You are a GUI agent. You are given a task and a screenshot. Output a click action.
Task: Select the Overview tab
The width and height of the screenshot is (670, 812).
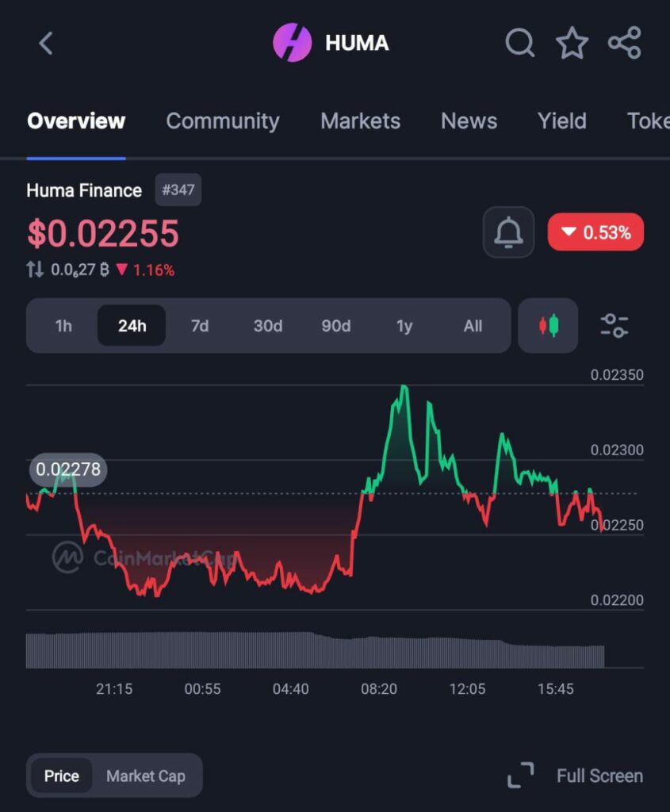click(x=76, y=121)
